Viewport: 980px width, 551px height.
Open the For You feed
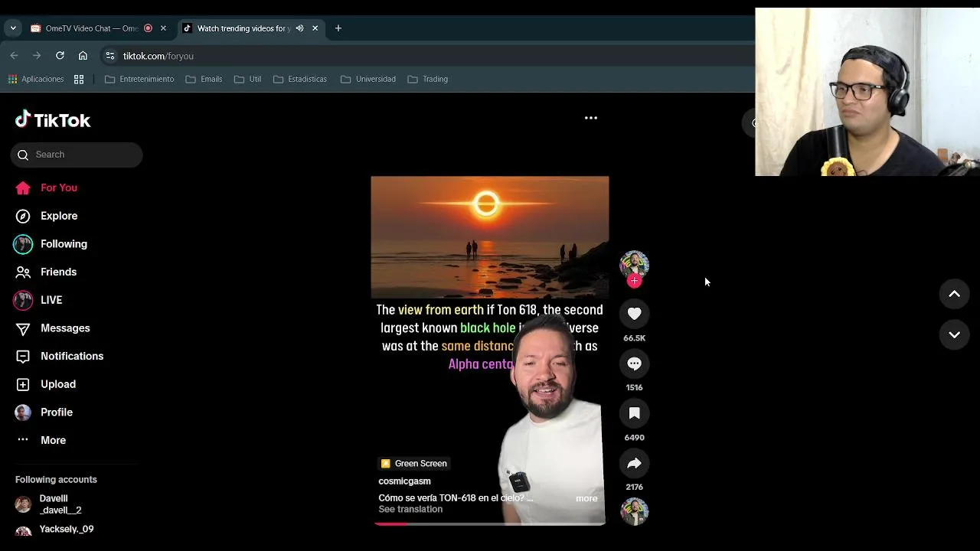pyautogui.click(x=47, y=187)
